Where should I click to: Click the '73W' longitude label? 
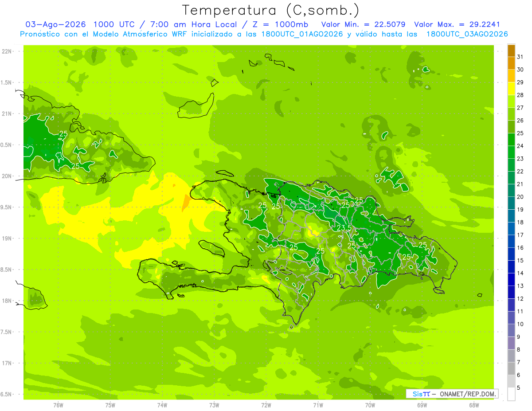tap(214, 405)
